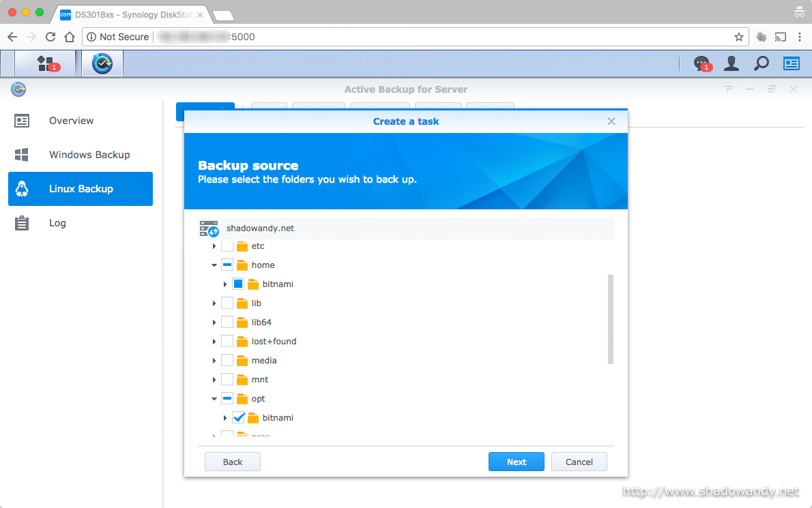This screenshot has width=812, height=508.
Task: Click the shadowandy.net server icon
Action: click(x=209, y=228)
